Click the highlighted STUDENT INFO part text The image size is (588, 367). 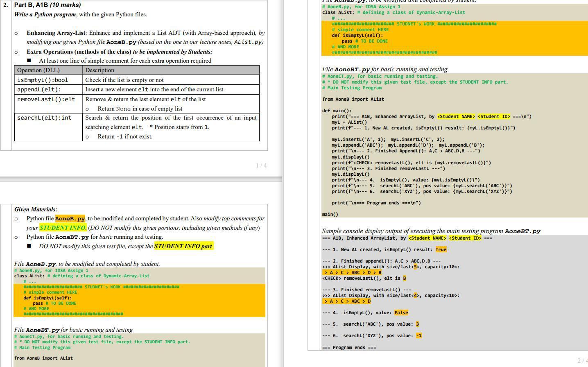click(183, 246)
